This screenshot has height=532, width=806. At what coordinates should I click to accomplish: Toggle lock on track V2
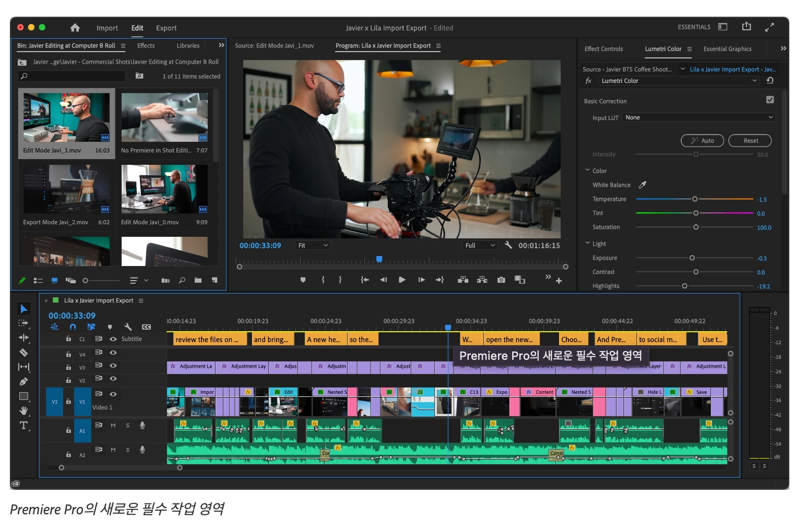point(68,380)
